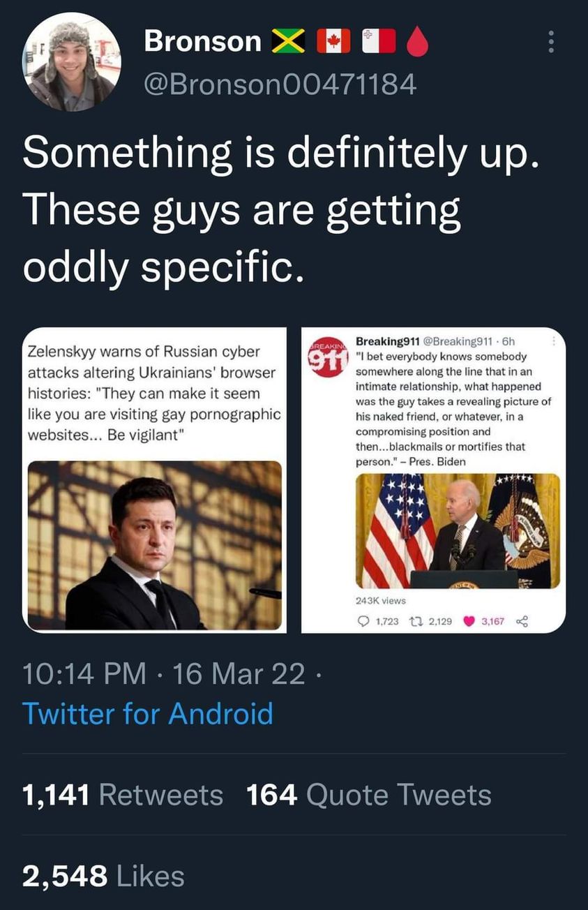Screen dimensions: 588x910
Task: Open the Zelenskyy headline image thumbnail
Action: (x=155, y=545)
